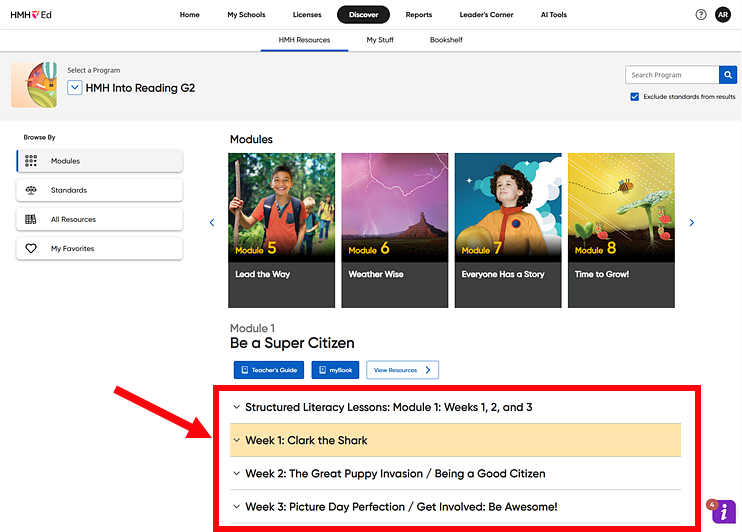Click the View Resources button
The width and height of the screenshot is (742, 532).
pyautogui.click(x=402, y=370)
